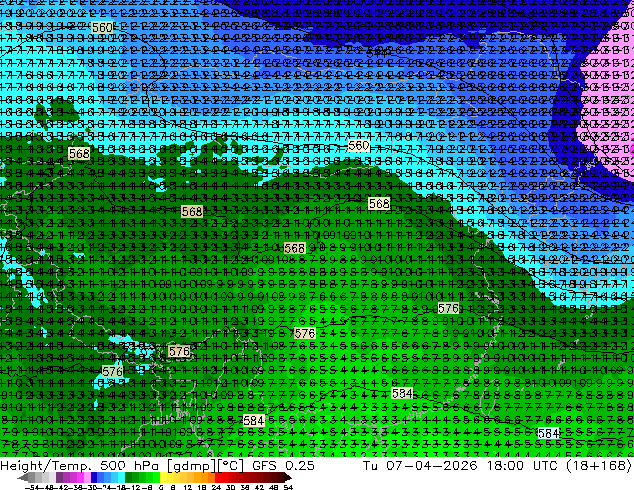Pick the darkest green swatch in the legend
This screenshot has width=634, height=490.
coord(129,477)
